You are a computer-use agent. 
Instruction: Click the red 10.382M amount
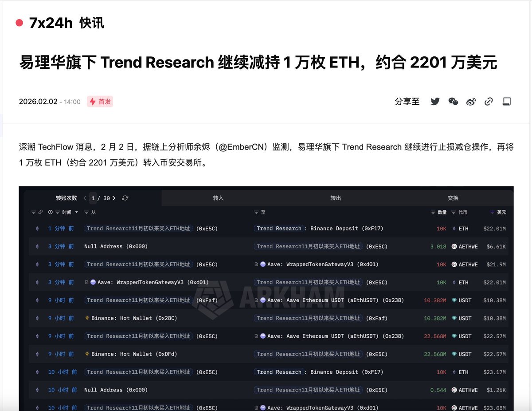(435, 300)
